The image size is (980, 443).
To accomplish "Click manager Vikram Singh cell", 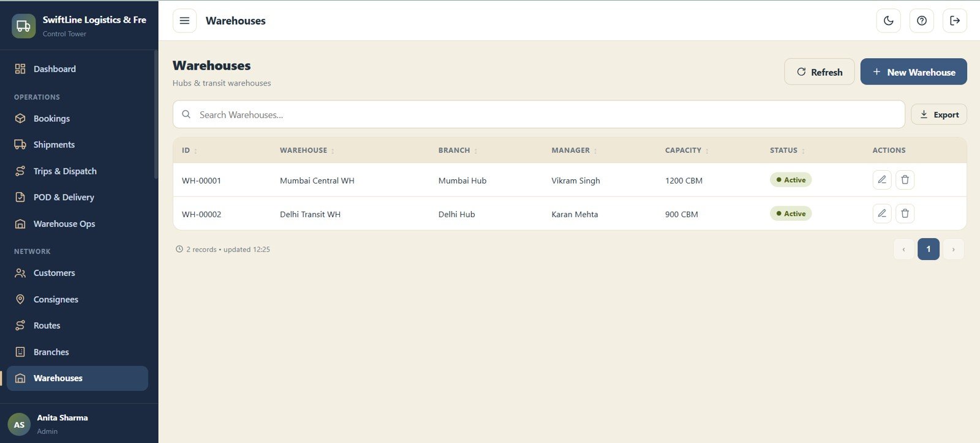I will click(576, 181).
